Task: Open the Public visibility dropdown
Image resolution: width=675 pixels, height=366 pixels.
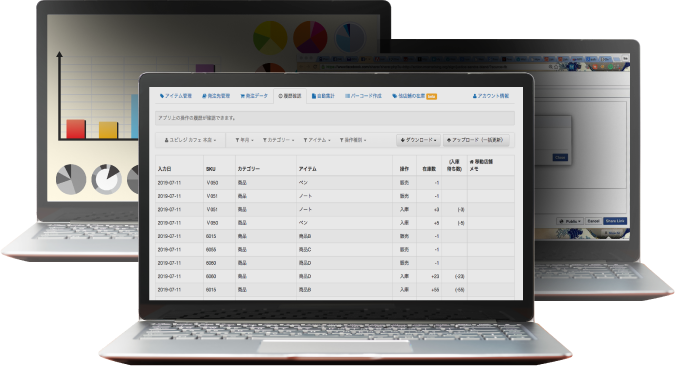Action: point(570,221)
